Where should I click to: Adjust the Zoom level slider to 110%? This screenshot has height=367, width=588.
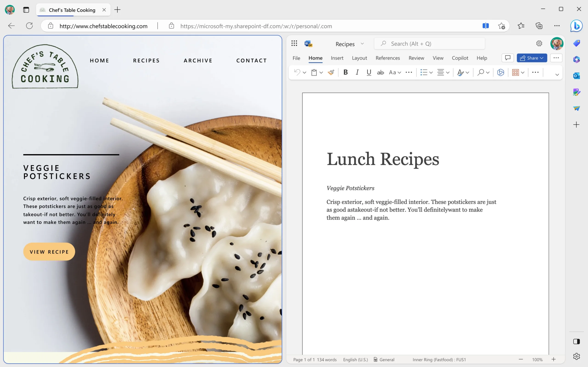point(554,359)
